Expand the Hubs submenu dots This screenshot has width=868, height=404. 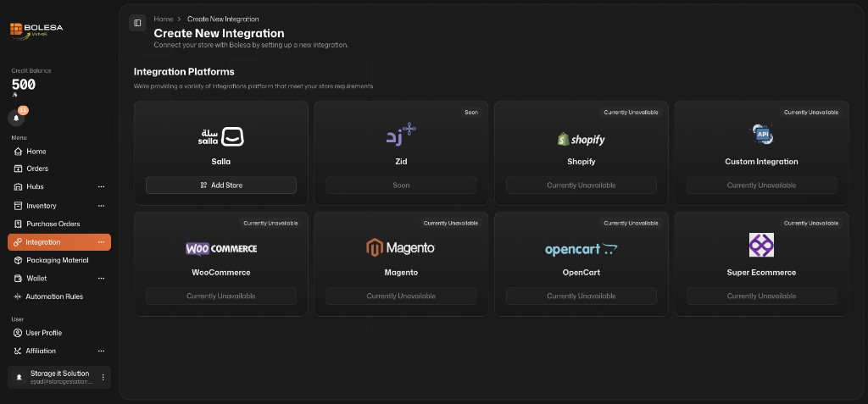[102, 187]
